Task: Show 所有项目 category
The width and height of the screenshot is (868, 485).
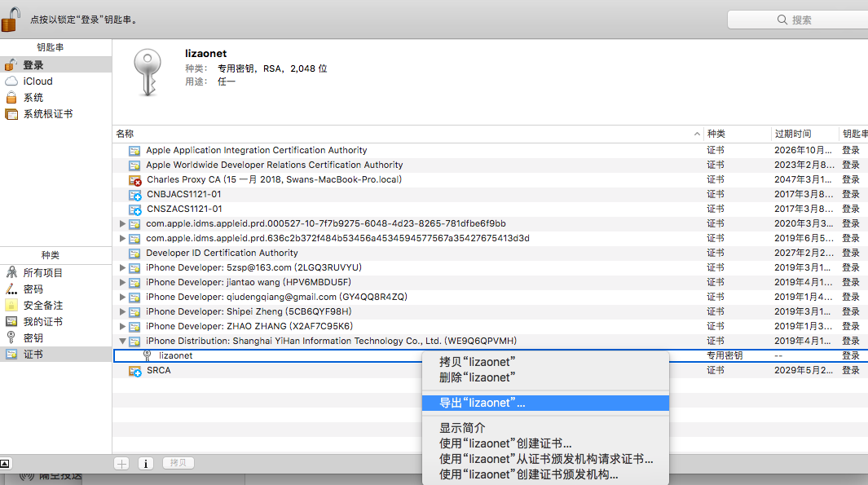Action: coord(42,273)
